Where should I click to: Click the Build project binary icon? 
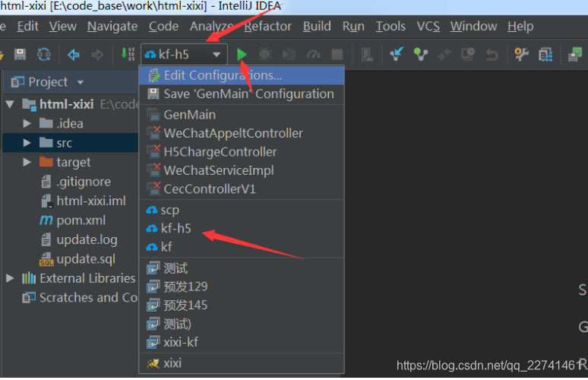128,54
